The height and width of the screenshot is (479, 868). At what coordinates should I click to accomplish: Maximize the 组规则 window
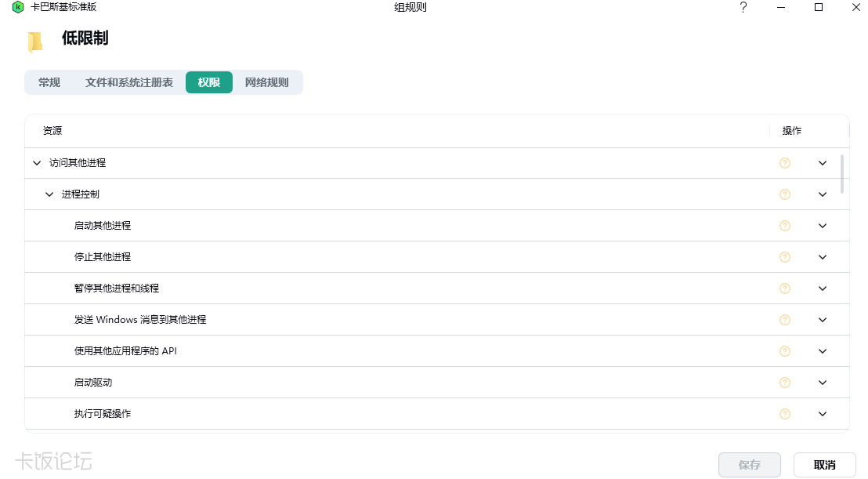coord(818,7)
